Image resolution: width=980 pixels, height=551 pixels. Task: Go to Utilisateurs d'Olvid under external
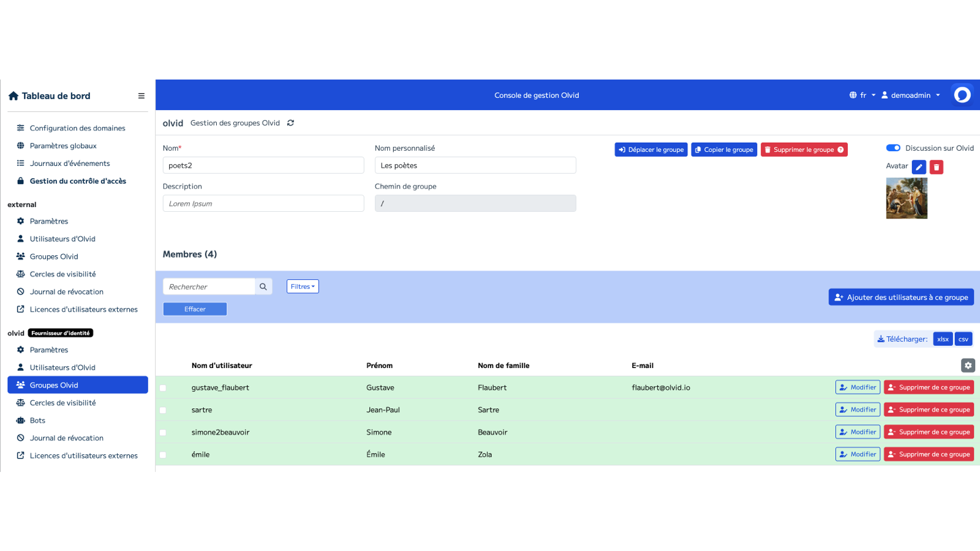coord(62,239)
